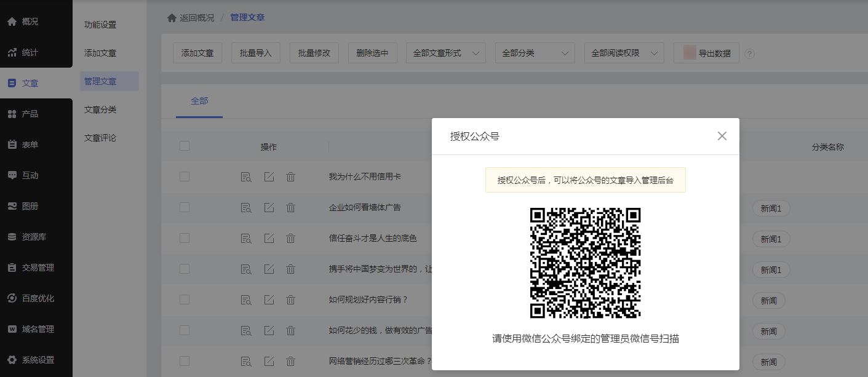Open 功能设置 in the submenu

100,25
